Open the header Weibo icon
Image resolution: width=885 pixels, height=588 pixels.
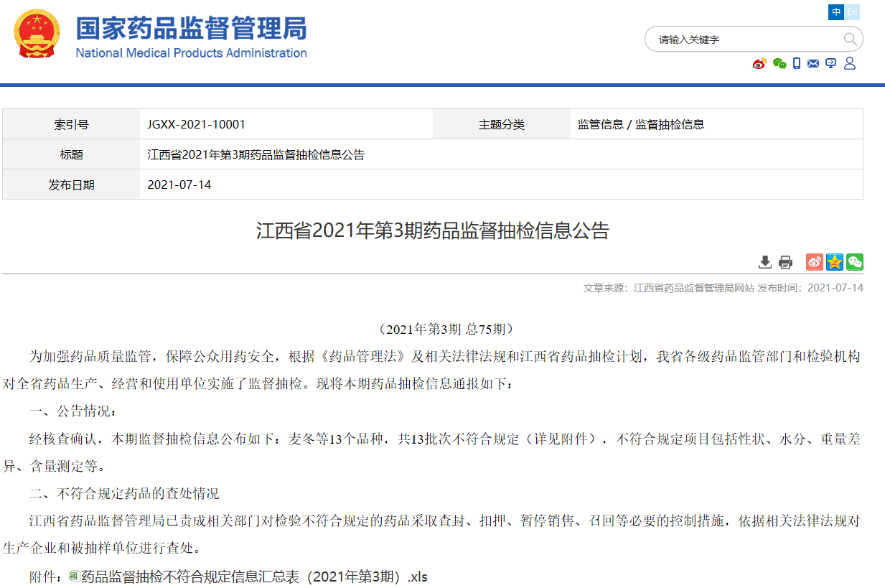759,64
